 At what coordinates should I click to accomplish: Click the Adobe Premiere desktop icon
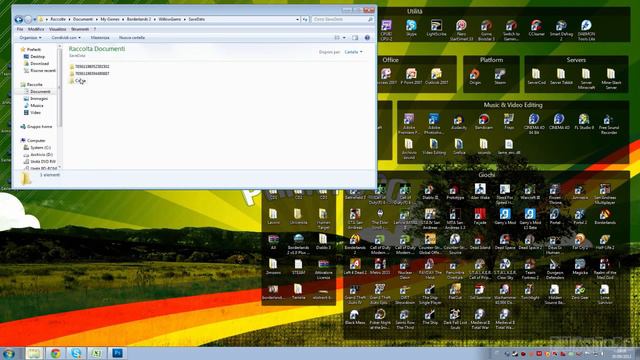click(409, 124)
